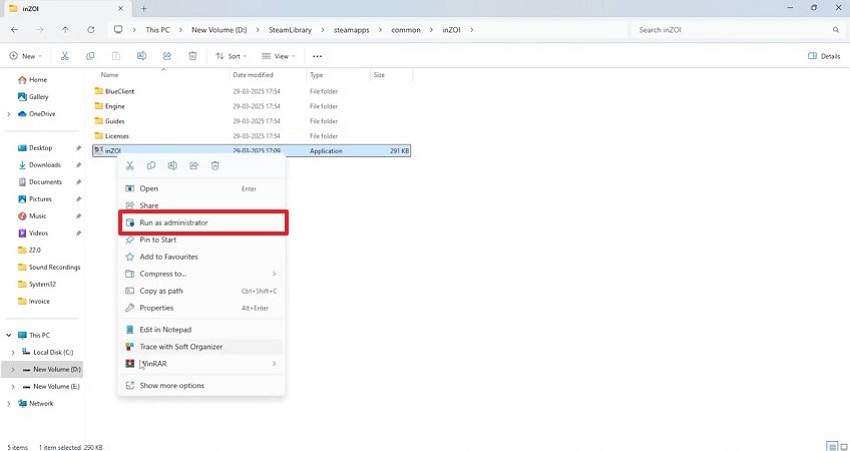Expand the New Volume (E:) node
850x451 pixels.
click(x=13, y=386)
